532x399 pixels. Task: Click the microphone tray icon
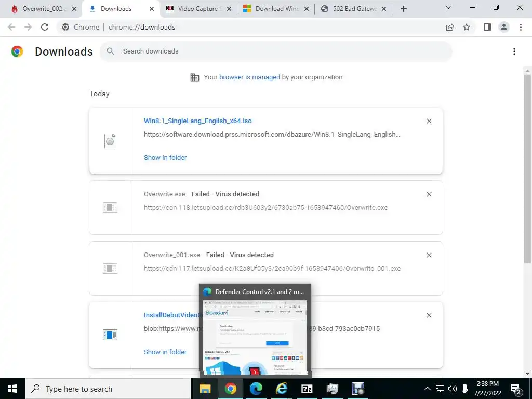click(x=465, y=389)
